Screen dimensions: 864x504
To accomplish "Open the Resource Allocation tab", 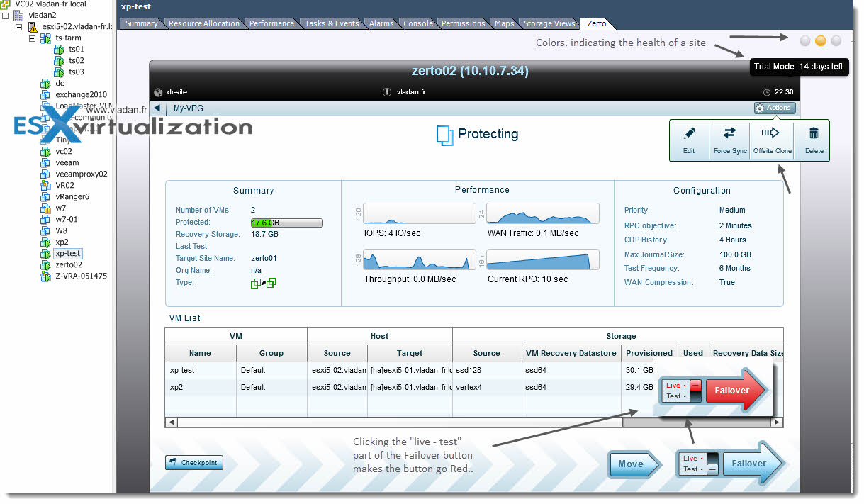I will 204,23.
